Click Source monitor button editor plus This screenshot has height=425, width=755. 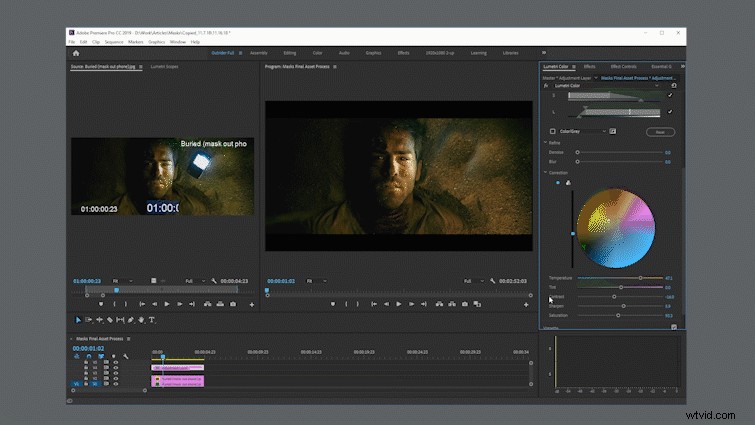(x=252, y=304)
